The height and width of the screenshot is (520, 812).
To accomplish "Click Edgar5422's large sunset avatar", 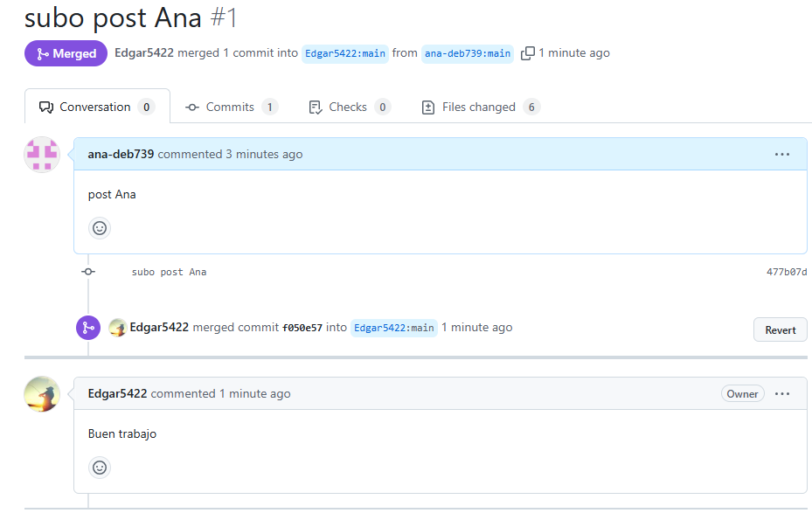I will coord(41,394).
